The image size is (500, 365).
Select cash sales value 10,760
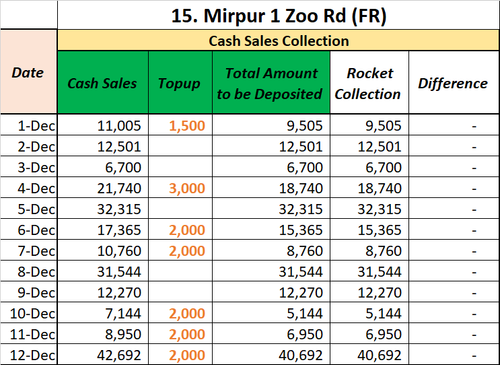pos(103,250)
